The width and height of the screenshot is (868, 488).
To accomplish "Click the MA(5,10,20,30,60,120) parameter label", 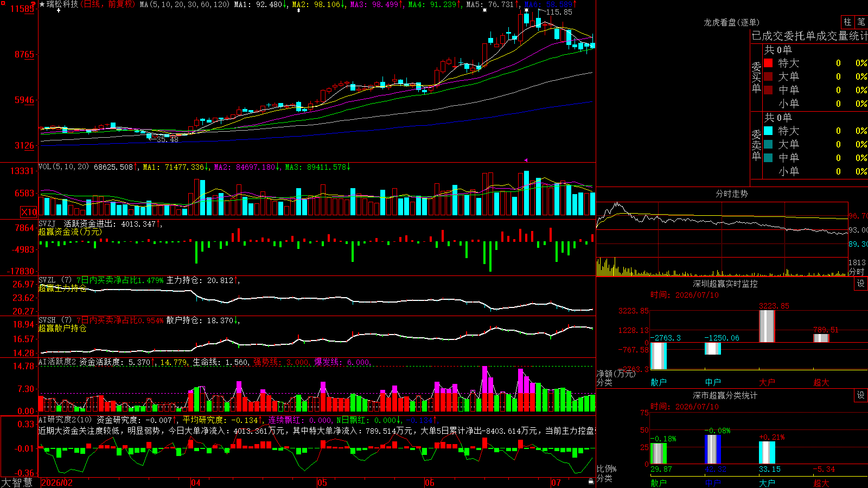I will (184, 4).
